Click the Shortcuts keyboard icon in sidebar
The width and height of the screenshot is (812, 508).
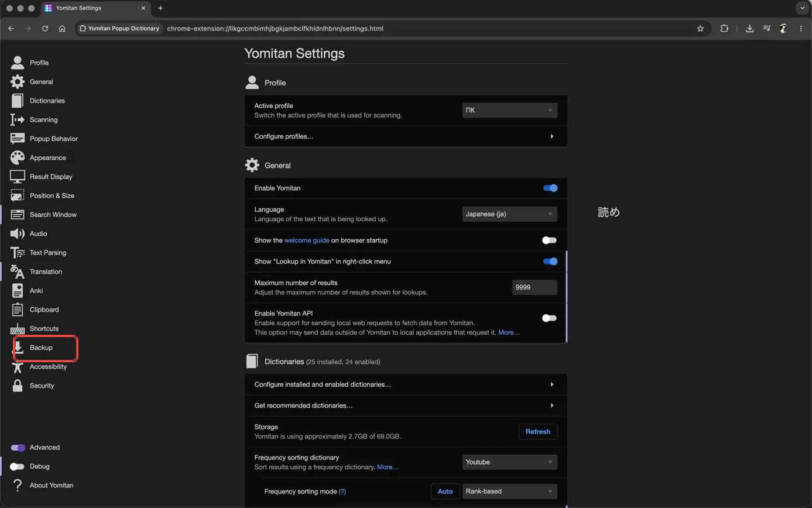click(18, 328)
